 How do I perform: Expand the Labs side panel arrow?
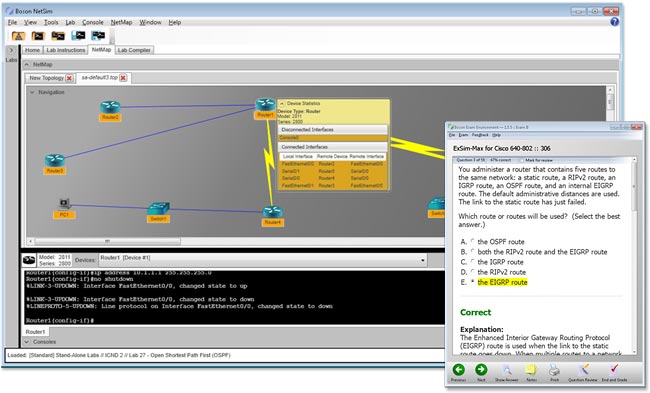click(x=12, y=50)
